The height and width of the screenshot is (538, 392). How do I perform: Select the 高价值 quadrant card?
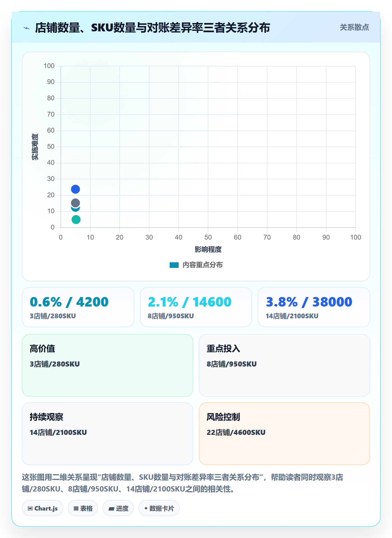coord(108,365)
